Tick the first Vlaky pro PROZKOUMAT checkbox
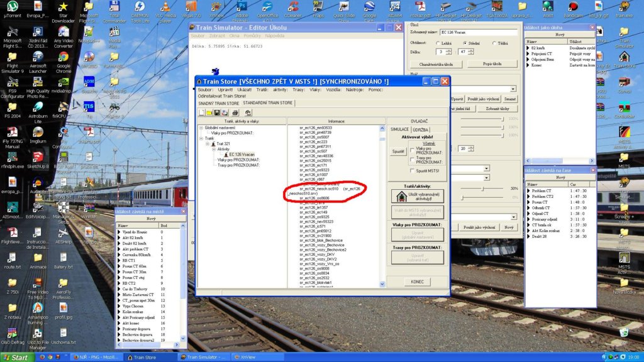Image resolution: width=644 pixels, height=362 pixels. pyautogui.click(x=413, y=149)
